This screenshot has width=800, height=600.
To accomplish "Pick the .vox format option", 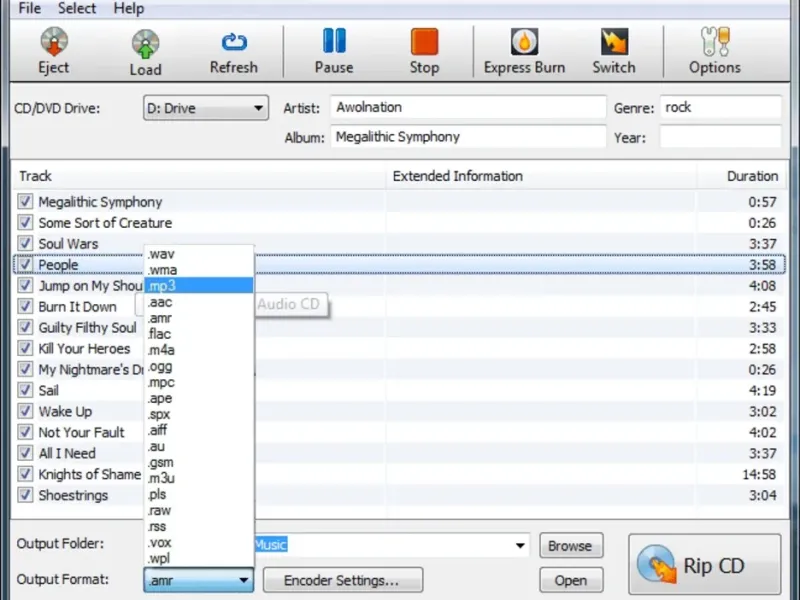I will pos(199,542).
